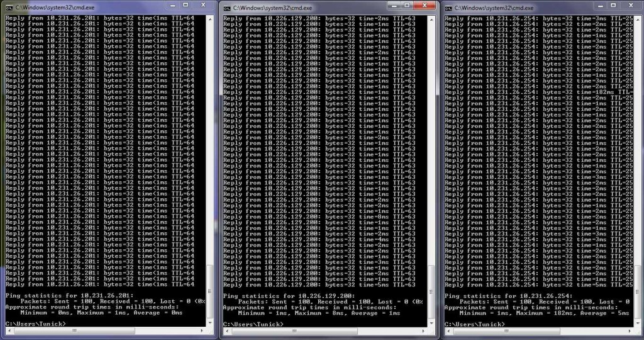Click 'Packets: Sent = 100' line in 10.231.26.201 window
This screenshot has width=644, height=340.
[113, 301]
